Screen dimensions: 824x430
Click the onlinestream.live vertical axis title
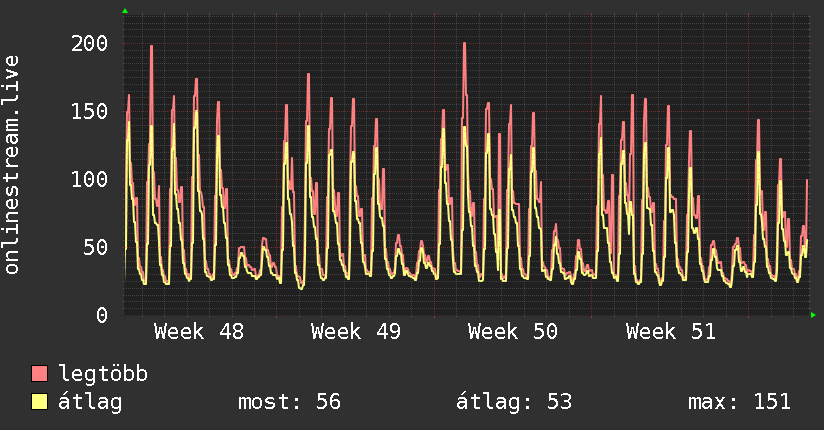(12, 165)
